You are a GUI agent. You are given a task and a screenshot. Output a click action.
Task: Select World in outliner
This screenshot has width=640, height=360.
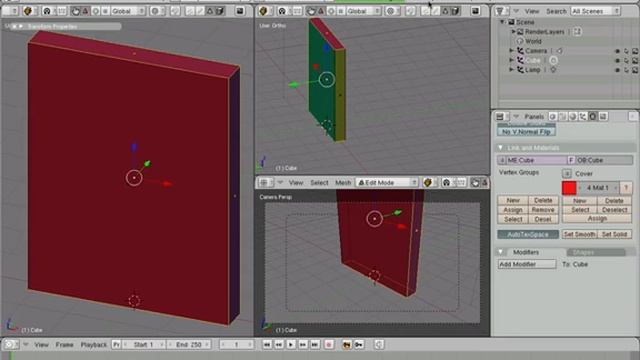click(x=533, y=41)
